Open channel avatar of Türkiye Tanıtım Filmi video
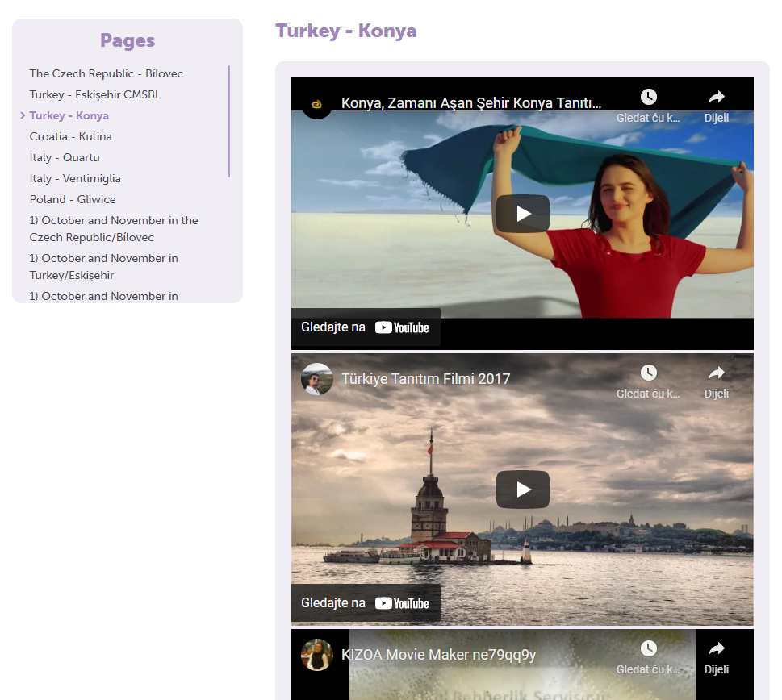 pos(316,379)
